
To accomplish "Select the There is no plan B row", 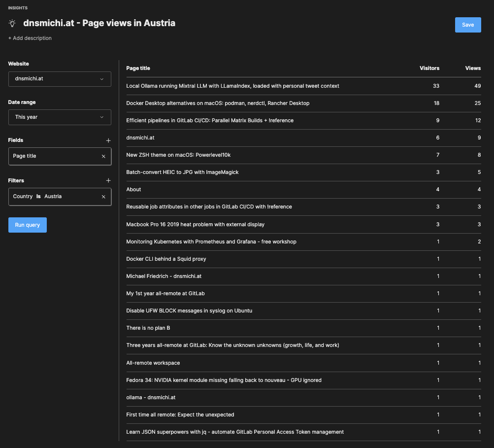I will tap(148, 328).
